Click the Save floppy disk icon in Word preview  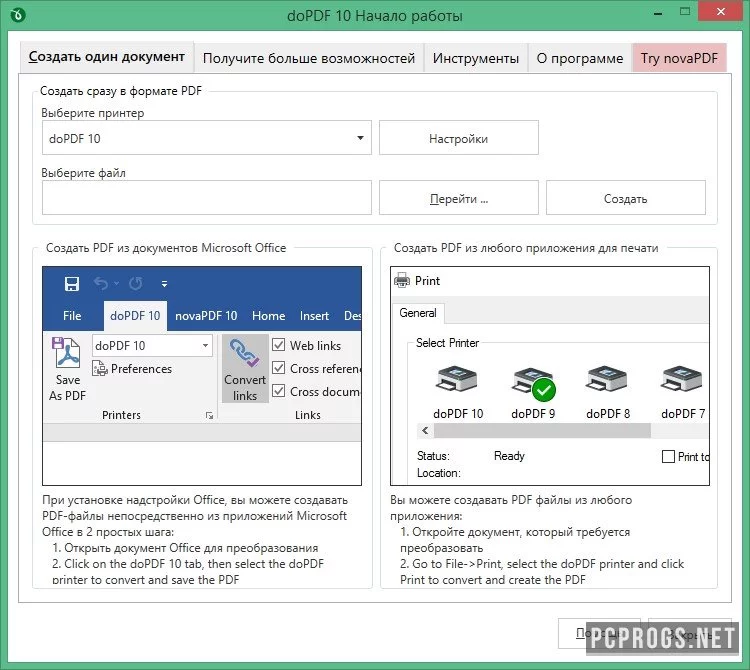pos(72,284)
